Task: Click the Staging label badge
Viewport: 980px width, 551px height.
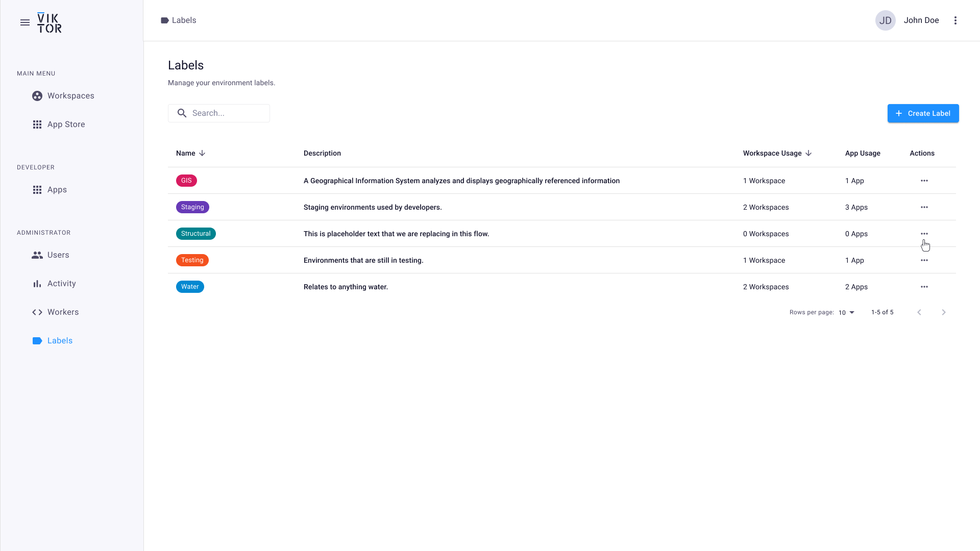Action: coord(192,207)
